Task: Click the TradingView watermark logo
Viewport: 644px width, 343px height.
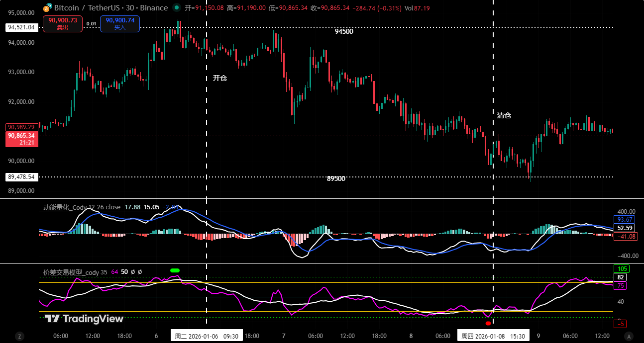Action: pyautogui.click(x=51, y=319)
